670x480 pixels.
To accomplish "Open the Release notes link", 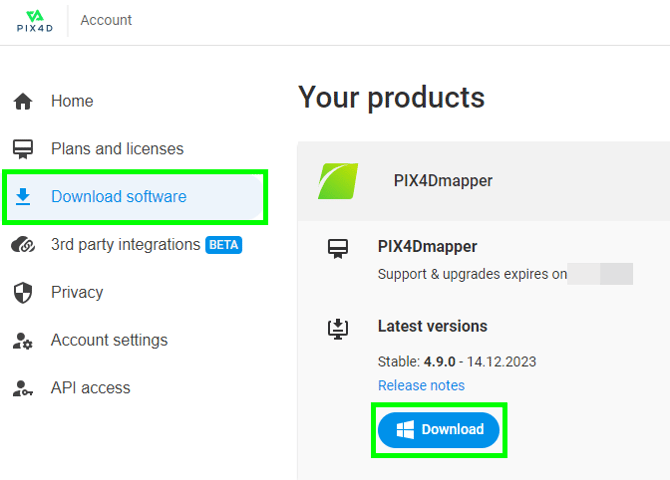I will [421, 385].
